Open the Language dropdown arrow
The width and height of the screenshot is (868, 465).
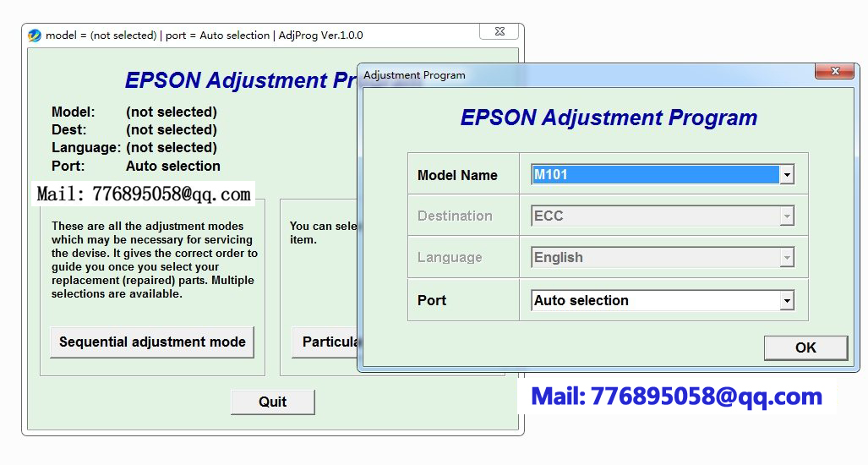[787, 257]
